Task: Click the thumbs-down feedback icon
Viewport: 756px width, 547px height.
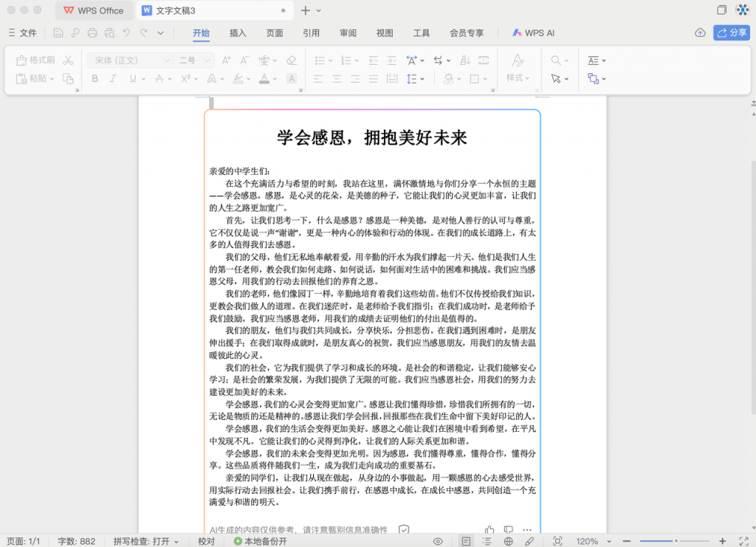Action: 508,529
